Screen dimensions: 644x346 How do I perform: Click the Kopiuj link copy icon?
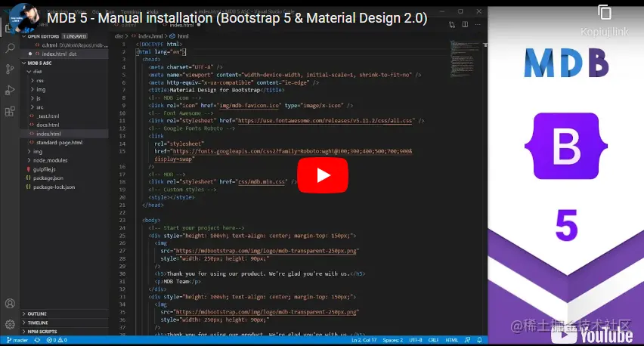coord(605,13)
